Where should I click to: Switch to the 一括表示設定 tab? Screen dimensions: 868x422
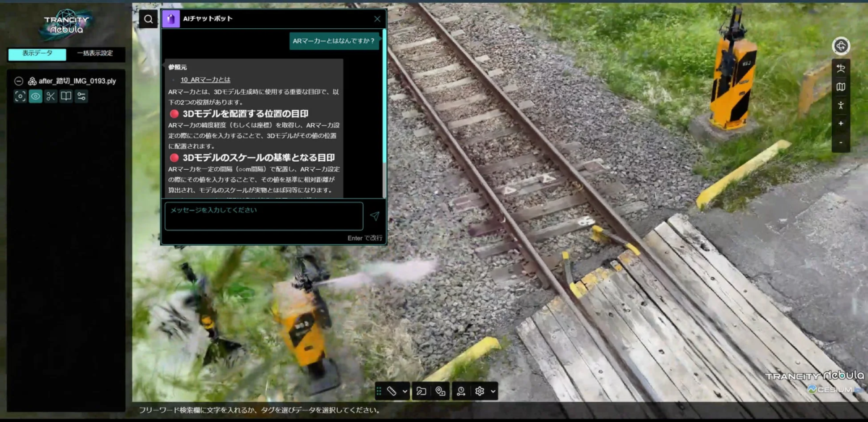click(96, 53)
